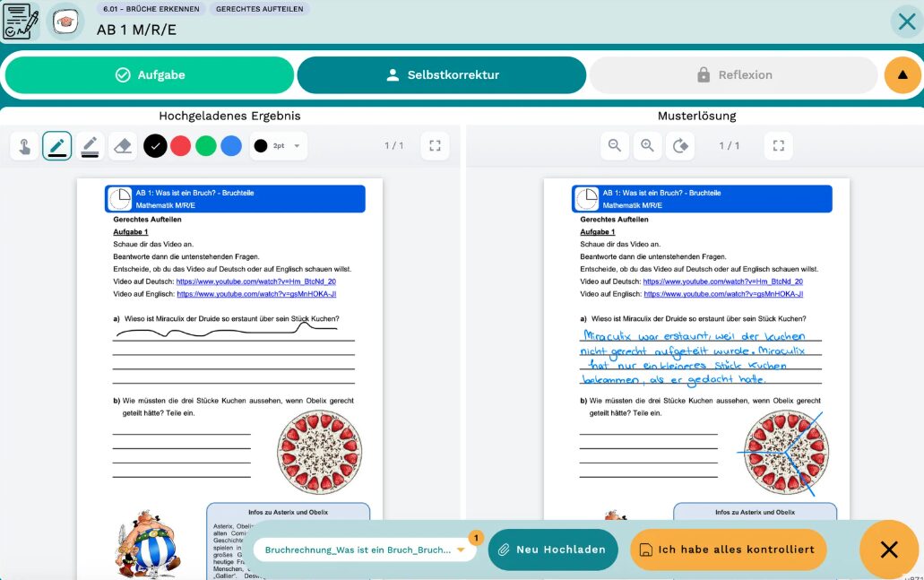Click the Obelix figure in uploaded worksheet
The width and height of the screenshot is (924, 580).
point(147,545)
